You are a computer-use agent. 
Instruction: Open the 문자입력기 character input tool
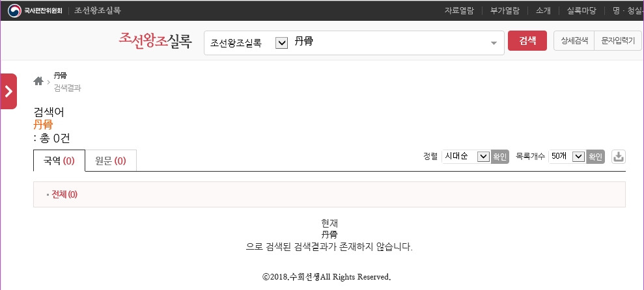(x=618, y=40)
